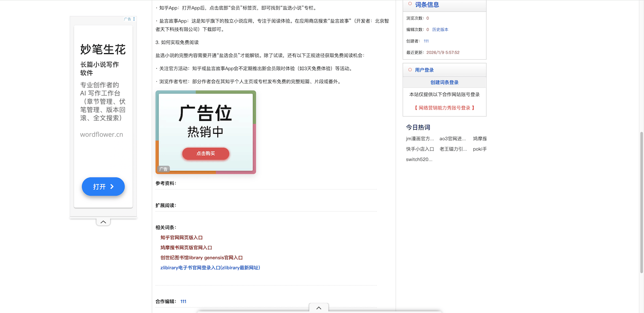644x313 pixels.
Task: Click the wordflower.cn ad URL text
Action: pyautogui.click(x=101, y=134)
